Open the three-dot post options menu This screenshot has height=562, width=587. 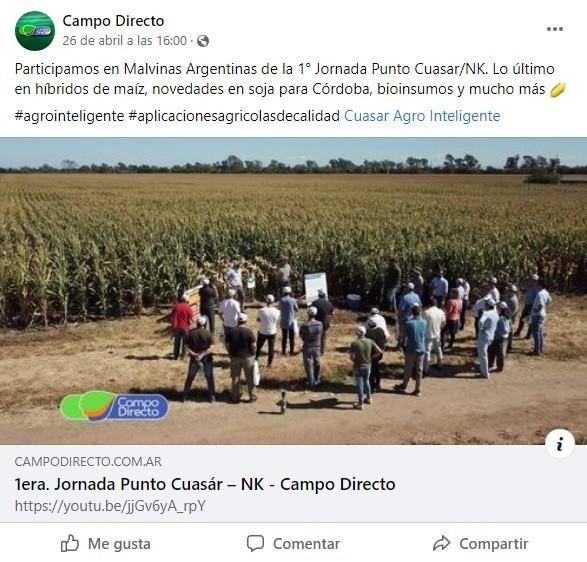554,29
